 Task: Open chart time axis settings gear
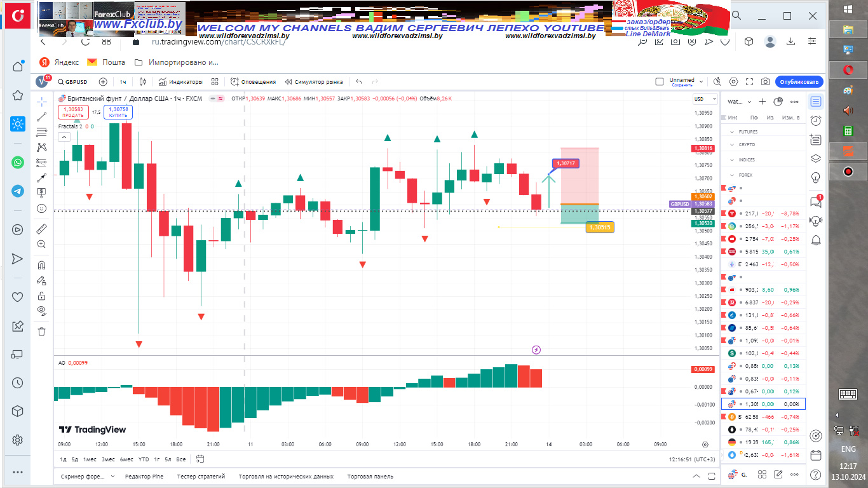[x=705, y=445]
